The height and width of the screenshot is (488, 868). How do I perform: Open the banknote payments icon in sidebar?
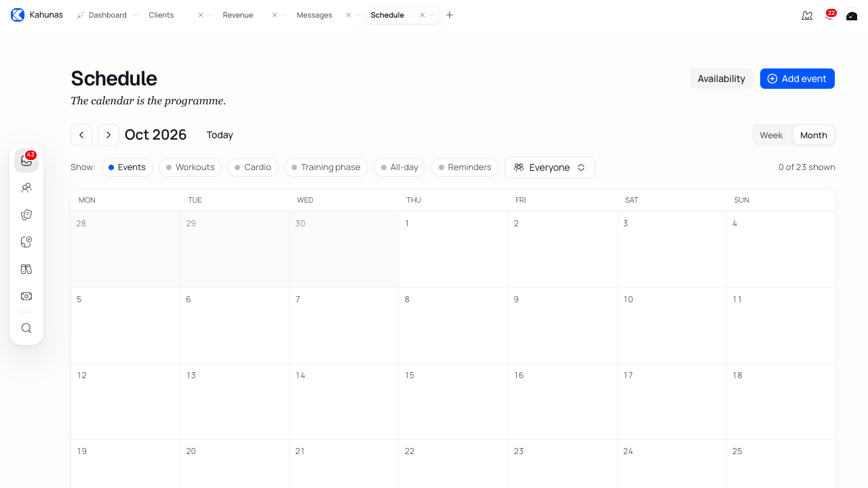point(26,296)
